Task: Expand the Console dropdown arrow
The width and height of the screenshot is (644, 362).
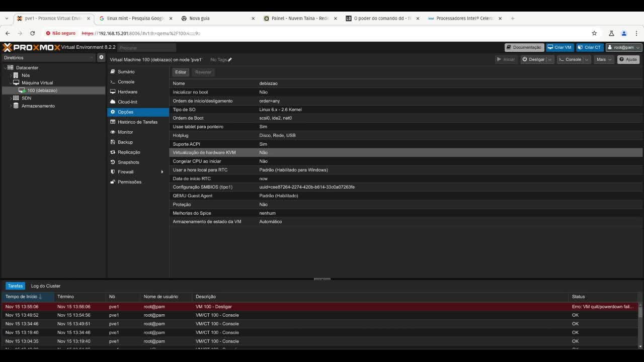Action: [x=586, y=59]
